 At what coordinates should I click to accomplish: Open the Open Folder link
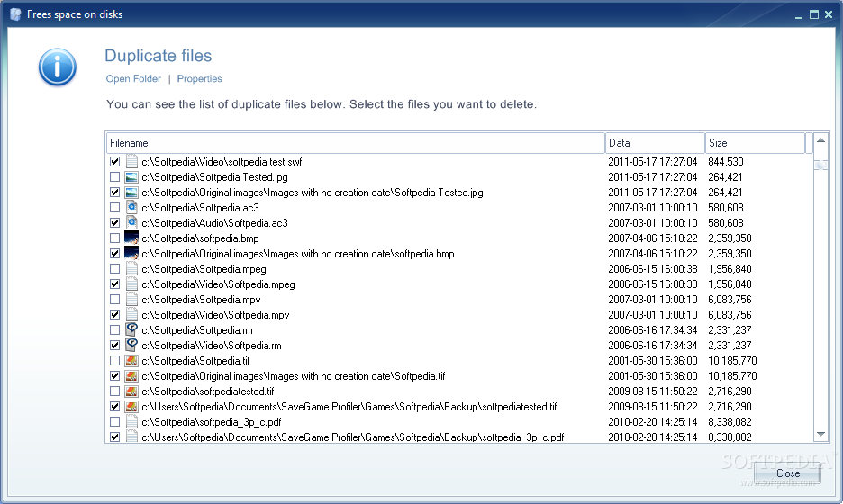(133, 78)
